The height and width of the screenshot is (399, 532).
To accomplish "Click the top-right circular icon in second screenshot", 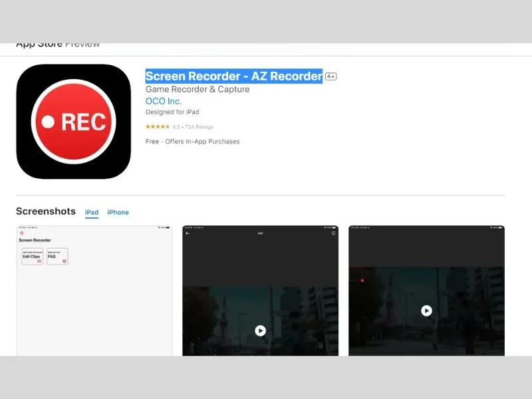I will point(334,233).
